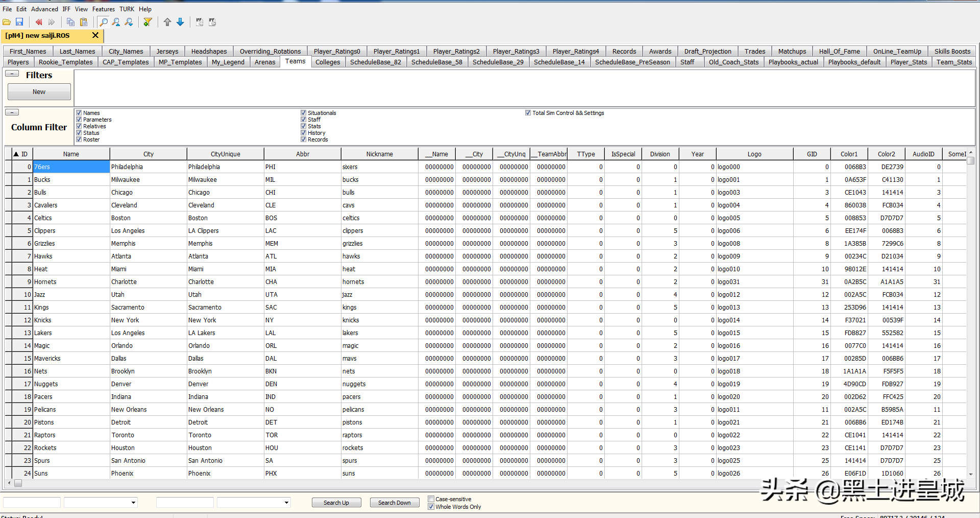Screen dimensions: 980x518
Task: Click the blue down arrow icon
Action: point(180,22)
